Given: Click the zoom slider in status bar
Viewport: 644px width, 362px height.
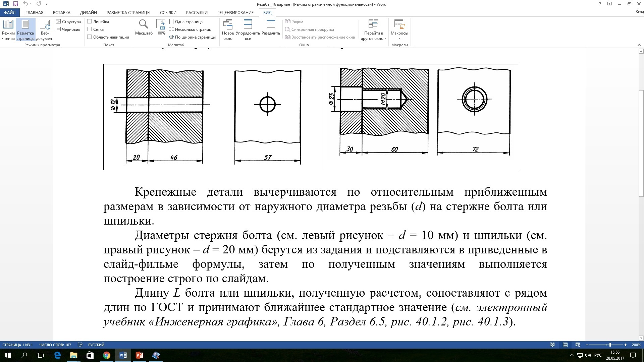Looking at the screenshot, I should pos(610,345).
